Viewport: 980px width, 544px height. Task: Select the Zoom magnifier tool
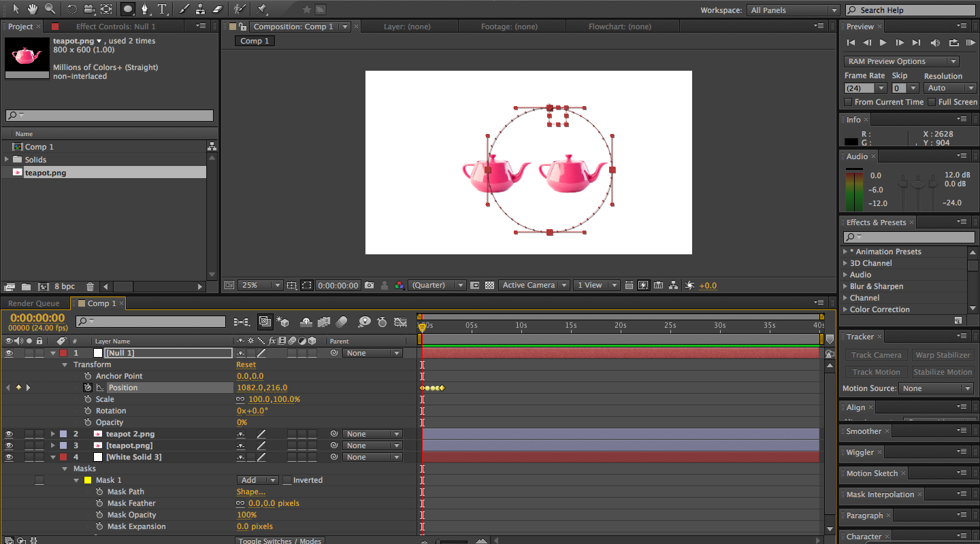click(x=50, y=9)
